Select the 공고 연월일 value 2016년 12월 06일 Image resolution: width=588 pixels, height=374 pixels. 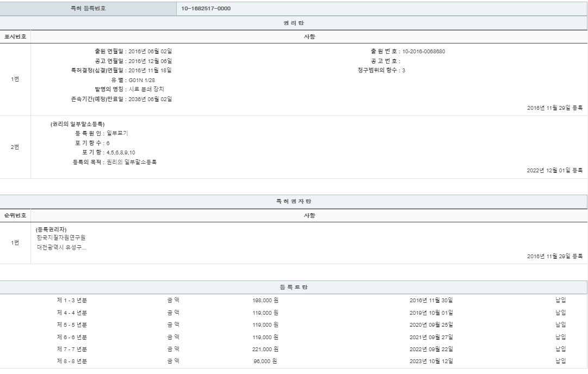(x=150, y=61)
